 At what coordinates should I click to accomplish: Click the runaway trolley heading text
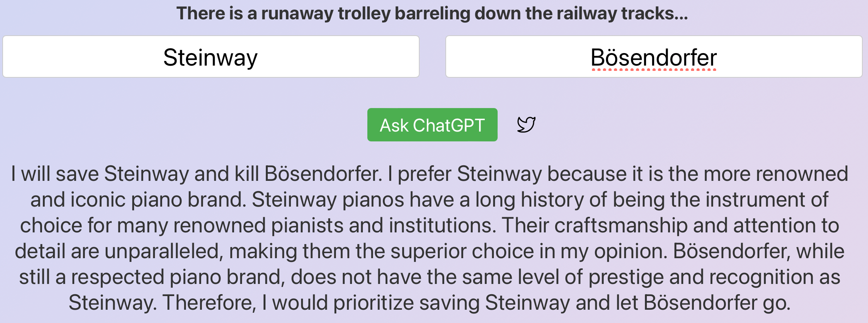click(432, 13)
